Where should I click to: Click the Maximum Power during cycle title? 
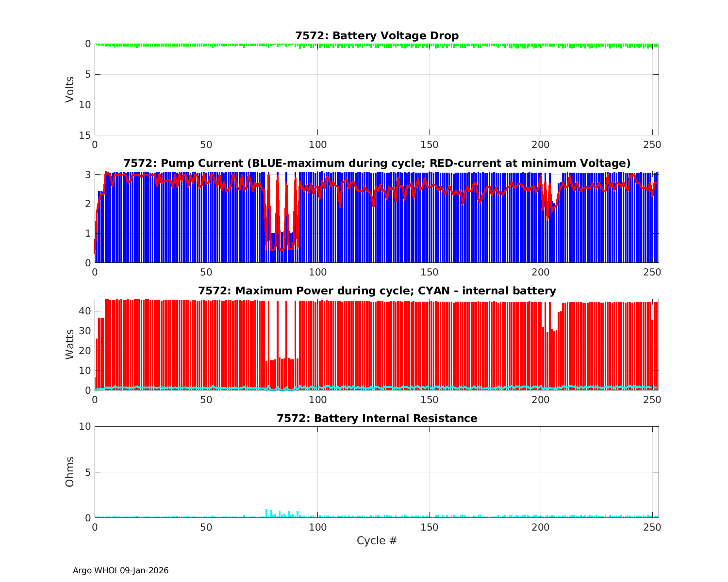point(377,291)
